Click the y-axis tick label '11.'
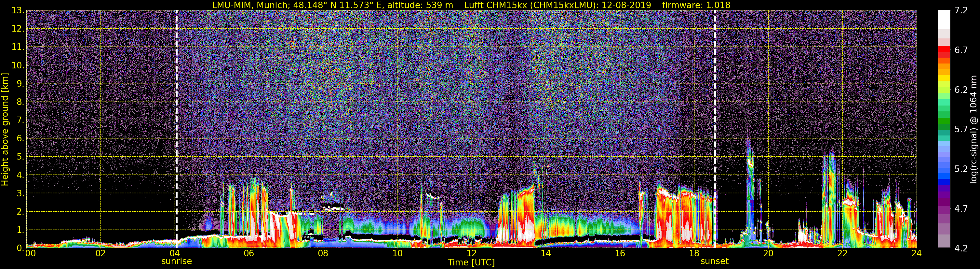Viewport: 980px width, 269px height. 18,47
